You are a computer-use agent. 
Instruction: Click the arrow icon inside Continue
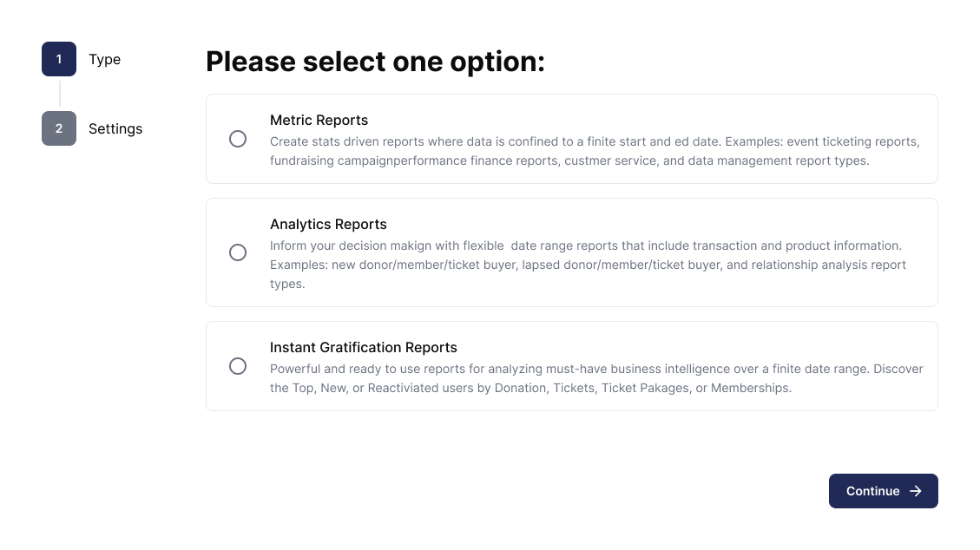point(916,491)
